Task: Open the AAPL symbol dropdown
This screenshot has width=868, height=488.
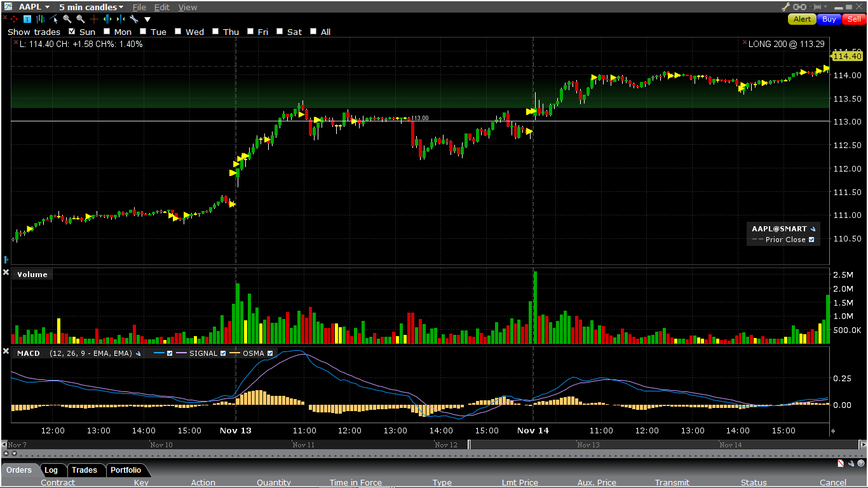Action: point(34,7)
